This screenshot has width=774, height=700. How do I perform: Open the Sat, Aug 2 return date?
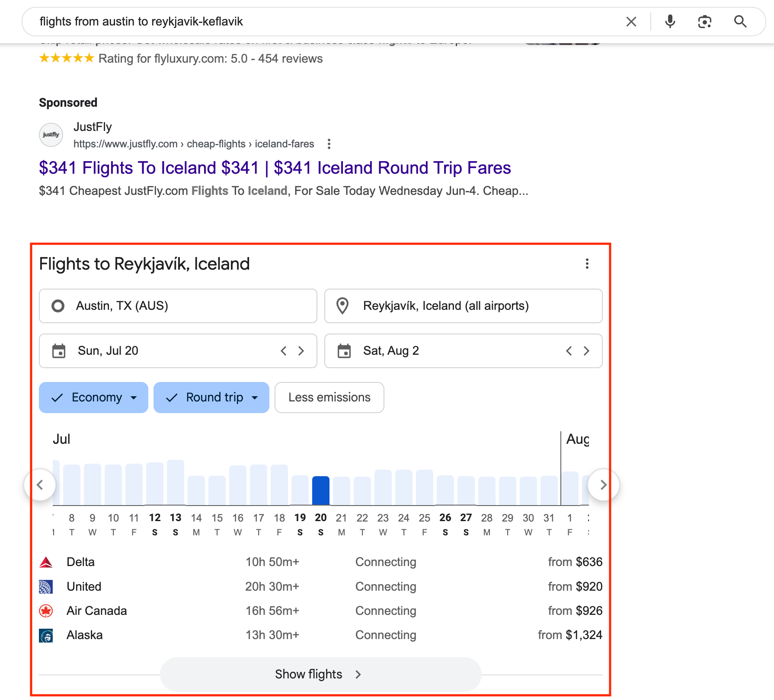[x=463, y=351]
